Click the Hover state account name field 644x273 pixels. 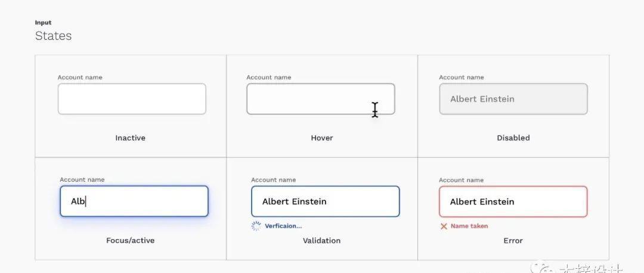(321, 99)
